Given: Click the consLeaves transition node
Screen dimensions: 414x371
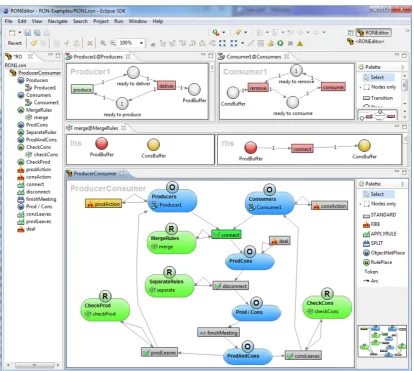Looking at the screenshot, I should pyautogui.click(x=303, y=356).
